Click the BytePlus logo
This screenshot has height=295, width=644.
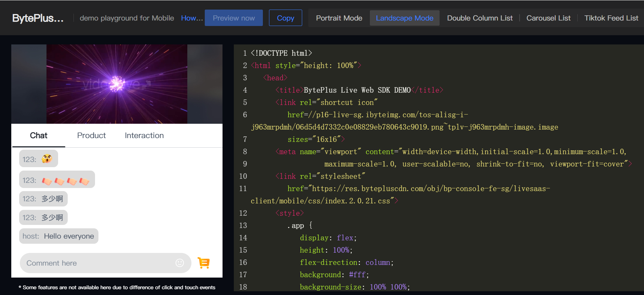[38, 18]
